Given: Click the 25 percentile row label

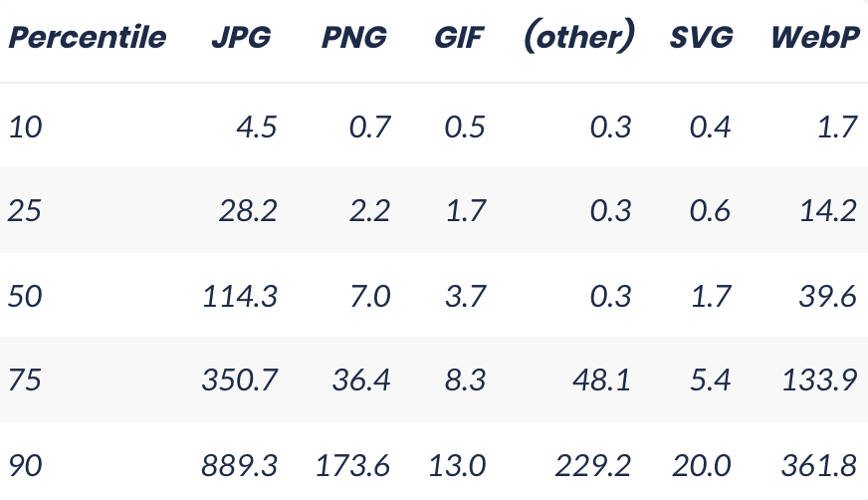Looking at the screenshot, I should click(x=25, y=211).
